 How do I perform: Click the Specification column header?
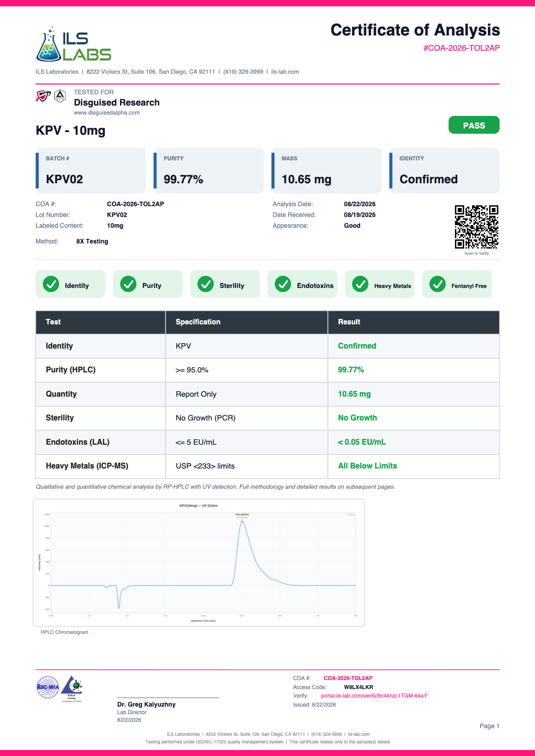pyautogui.click(x=247, y=322)
